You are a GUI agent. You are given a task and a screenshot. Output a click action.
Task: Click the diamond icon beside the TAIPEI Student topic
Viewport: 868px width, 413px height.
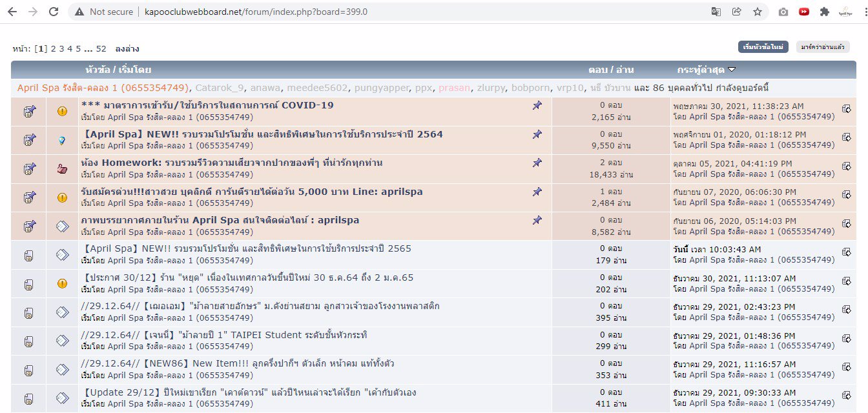click(62, 340)
